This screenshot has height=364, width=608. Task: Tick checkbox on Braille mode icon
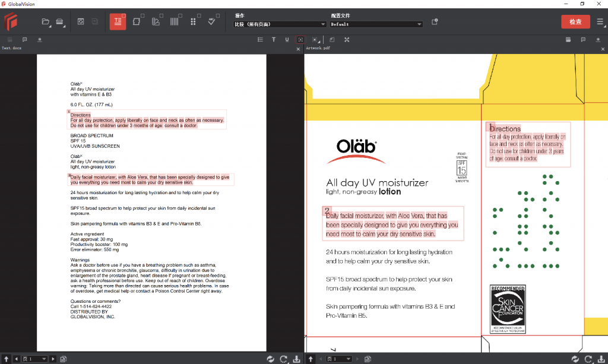(199, 15)
